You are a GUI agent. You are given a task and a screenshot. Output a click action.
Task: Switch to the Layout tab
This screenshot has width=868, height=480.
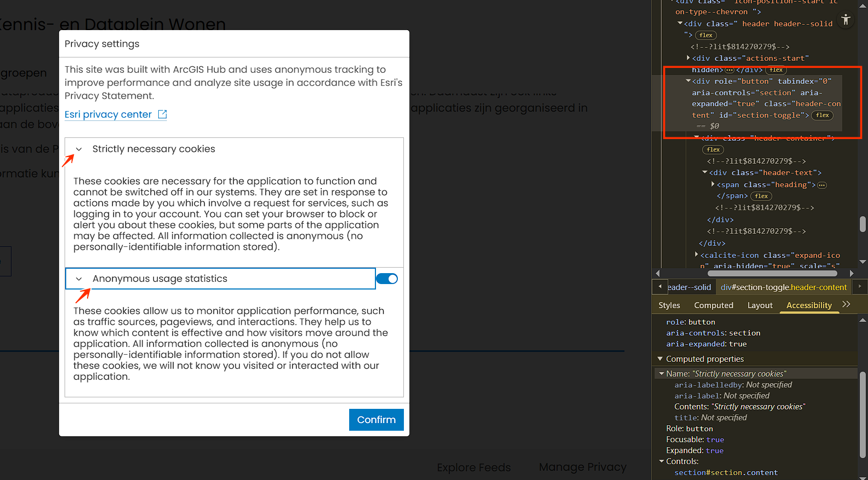pos(760,305)
